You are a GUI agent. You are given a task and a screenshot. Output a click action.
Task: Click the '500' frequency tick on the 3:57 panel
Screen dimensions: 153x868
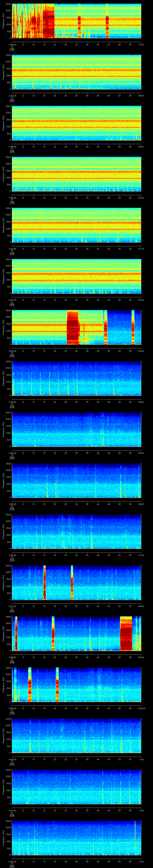[x=9, y=593]
